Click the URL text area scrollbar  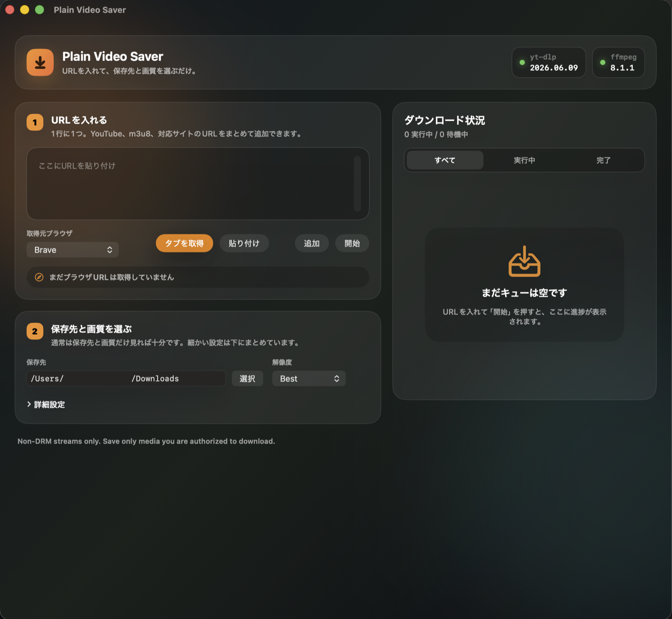tap(357, 184)
